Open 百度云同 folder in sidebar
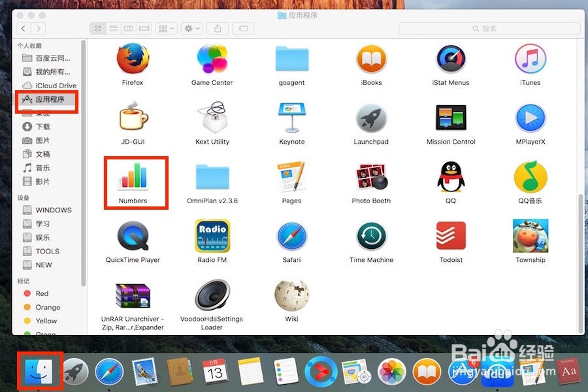Screen dimensions: 588x392 [x=48, y=58]
